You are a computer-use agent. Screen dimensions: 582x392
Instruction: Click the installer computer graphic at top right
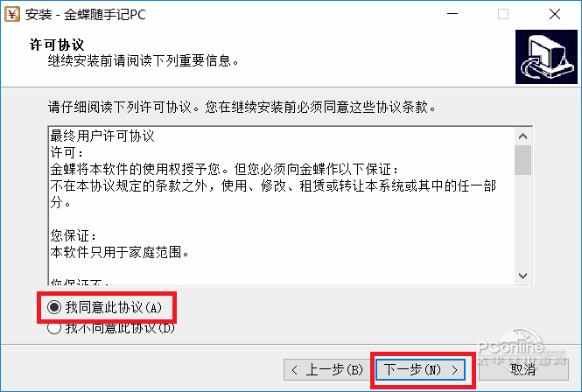(x=546, y=57)
